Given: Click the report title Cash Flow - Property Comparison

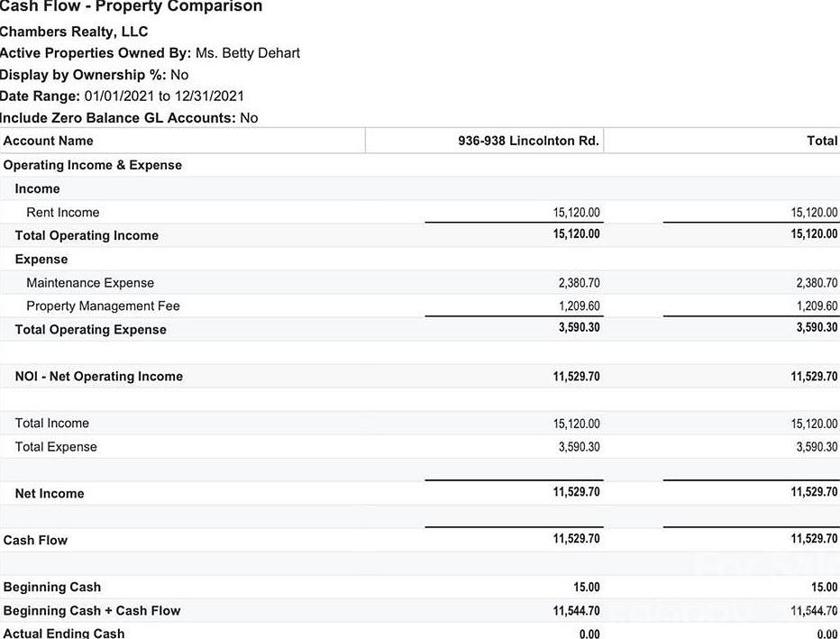Looking at the screenshot, I should coord(132,7).
